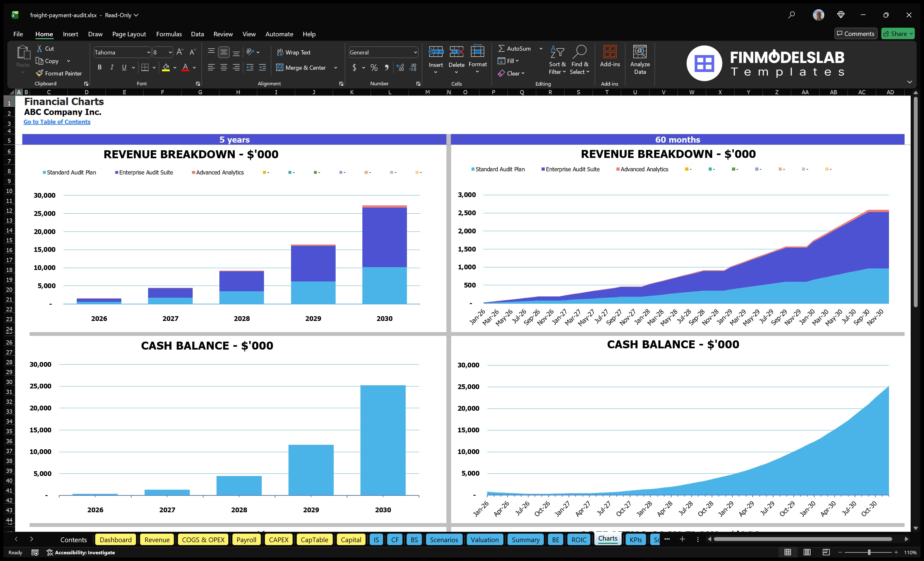924x561 pixels.
Task: Switch to the Formulas ribbon tab
Action: [169, 34]
